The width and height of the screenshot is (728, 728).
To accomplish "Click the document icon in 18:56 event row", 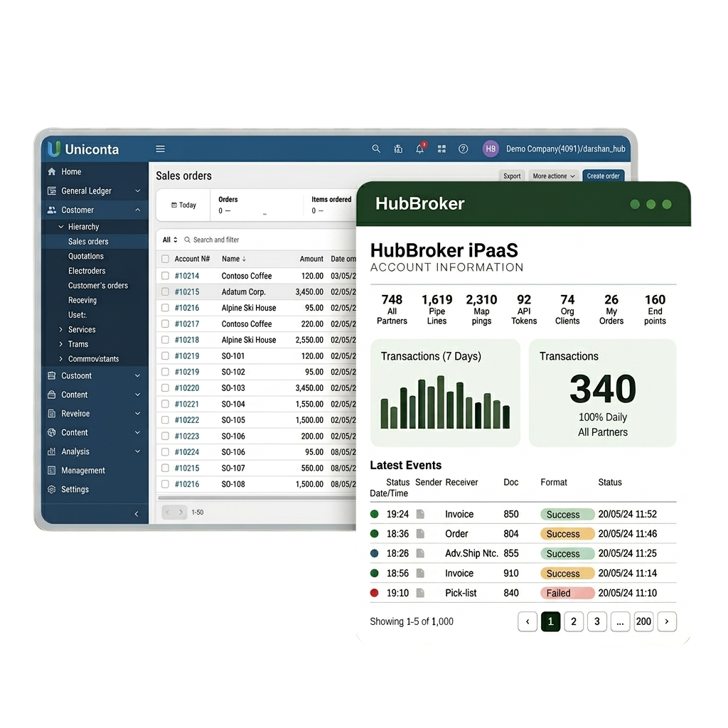I will (420, 573).
